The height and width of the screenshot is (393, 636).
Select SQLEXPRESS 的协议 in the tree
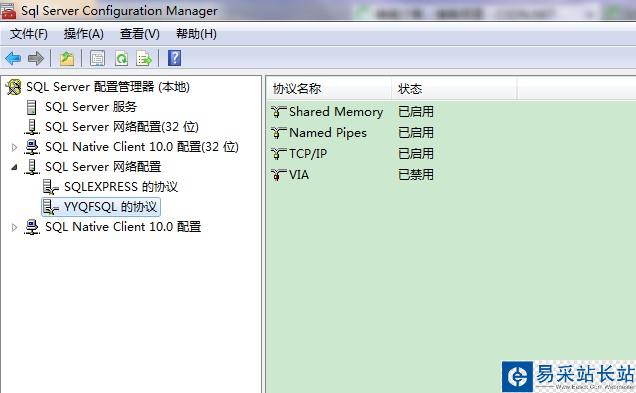[x=121, y=187]
